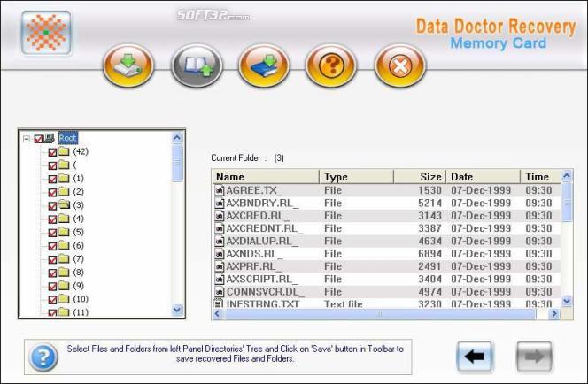The width and height of the screenshot is (588, 384).
Task: Click the blue book download toolbar button
Action: click(264, 65)
